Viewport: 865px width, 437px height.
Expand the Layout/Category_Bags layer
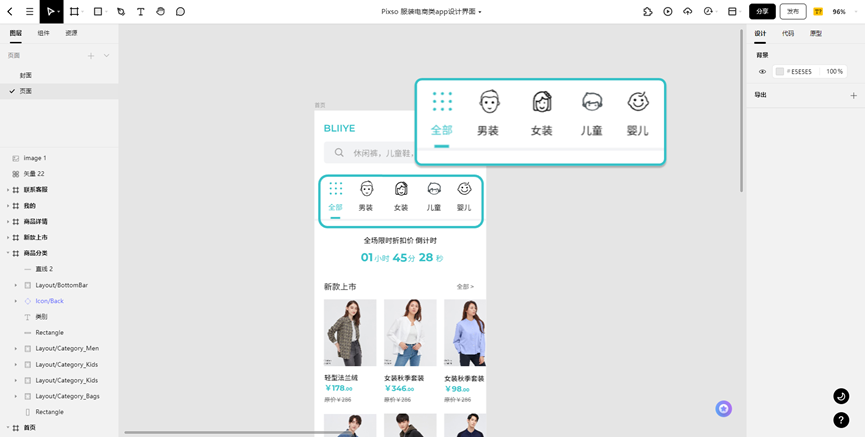15,396
